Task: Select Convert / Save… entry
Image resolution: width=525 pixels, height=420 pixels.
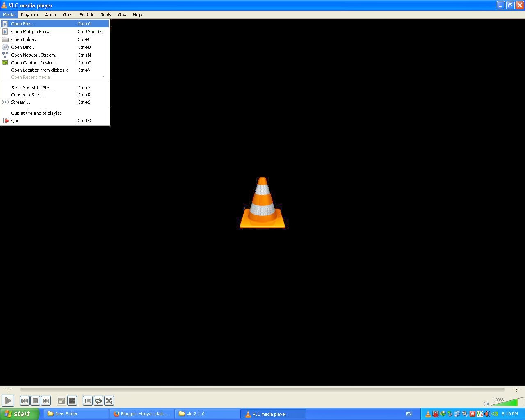Action: coord(55,95)
